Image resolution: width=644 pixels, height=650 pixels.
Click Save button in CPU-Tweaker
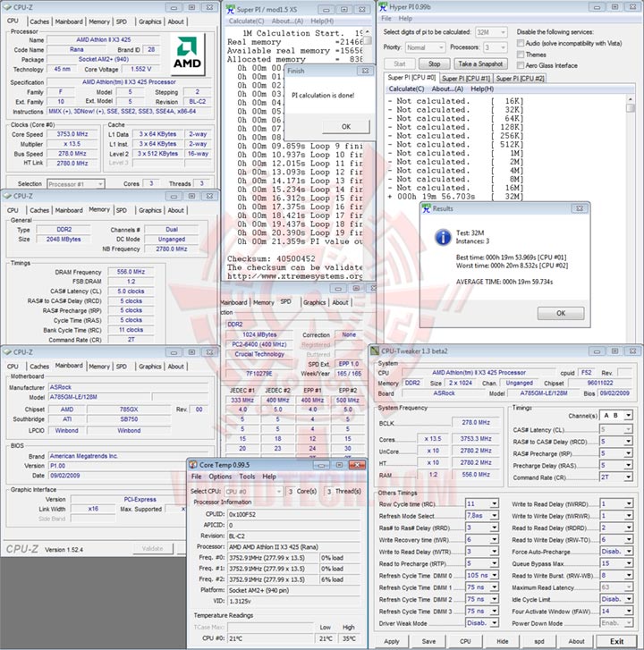coord(428,641)
